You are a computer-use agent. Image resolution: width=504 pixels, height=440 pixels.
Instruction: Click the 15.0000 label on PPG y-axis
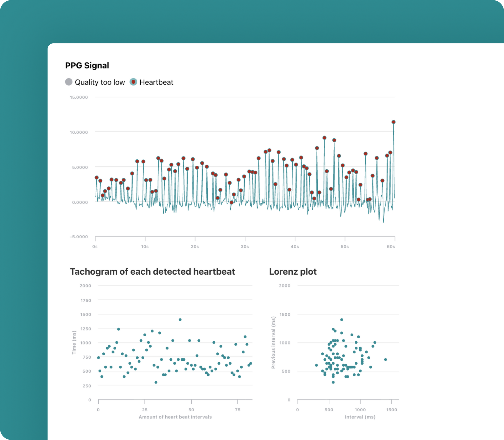[x=79, y=97]
